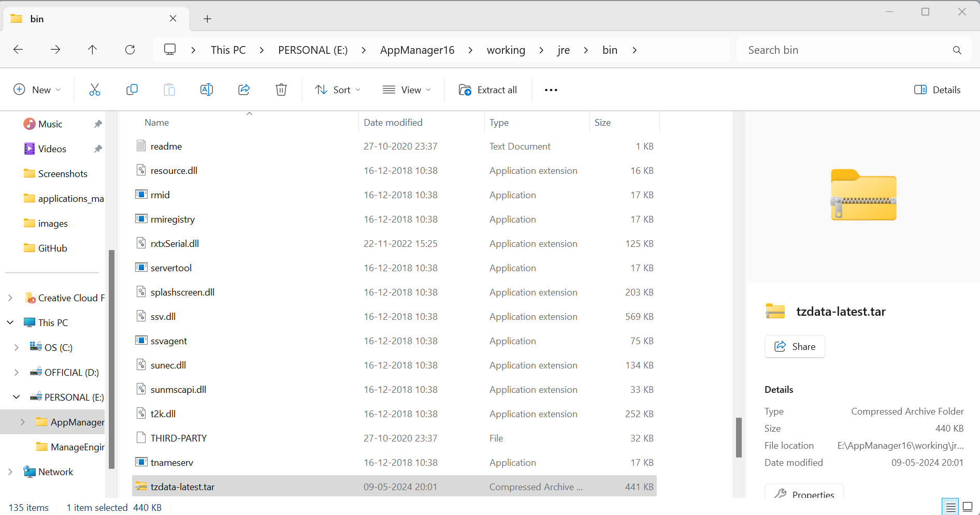Viewport: 980px width, 515px height.
Task: Open the See more ellipsis menu
Action: click(551, 90)
